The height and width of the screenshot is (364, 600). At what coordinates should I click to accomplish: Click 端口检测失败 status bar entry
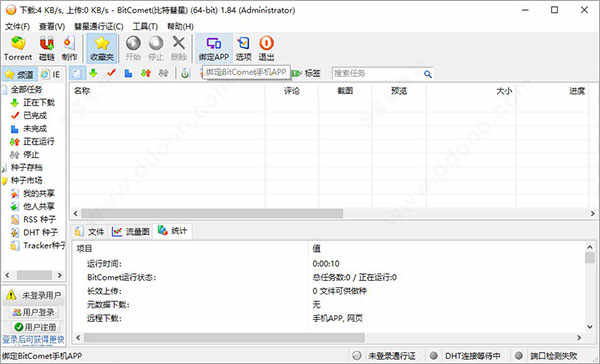(x=553, y=356)
